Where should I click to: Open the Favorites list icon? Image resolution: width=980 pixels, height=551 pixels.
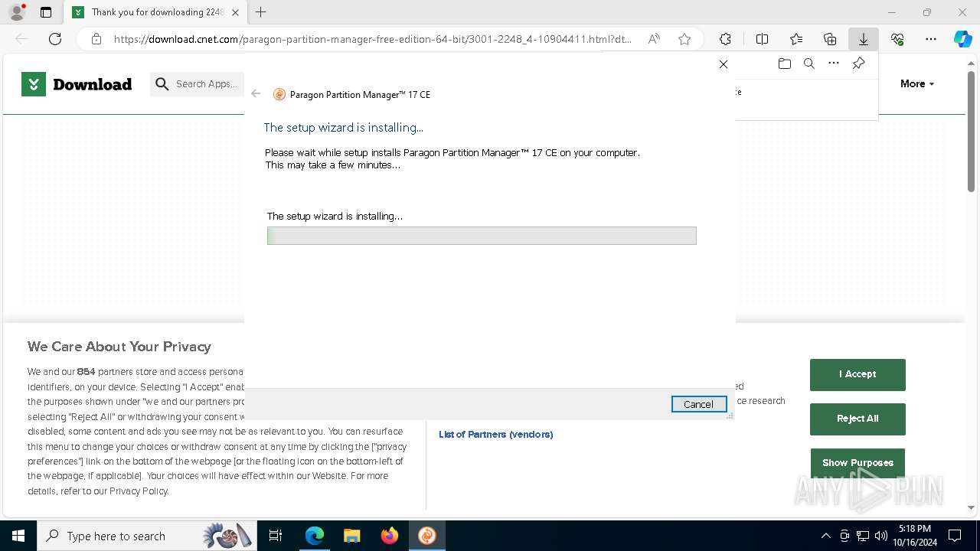(x=796, y=39)
